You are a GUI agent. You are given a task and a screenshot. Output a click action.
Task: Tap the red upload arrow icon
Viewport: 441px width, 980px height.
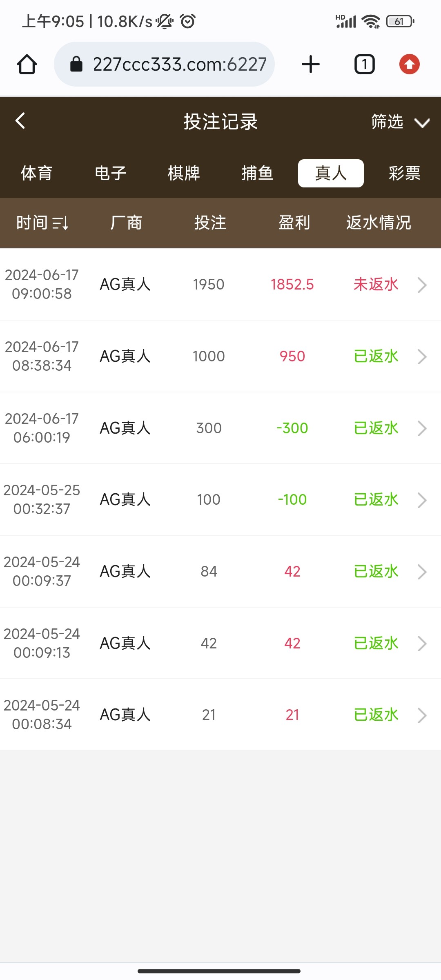(409, 65)
